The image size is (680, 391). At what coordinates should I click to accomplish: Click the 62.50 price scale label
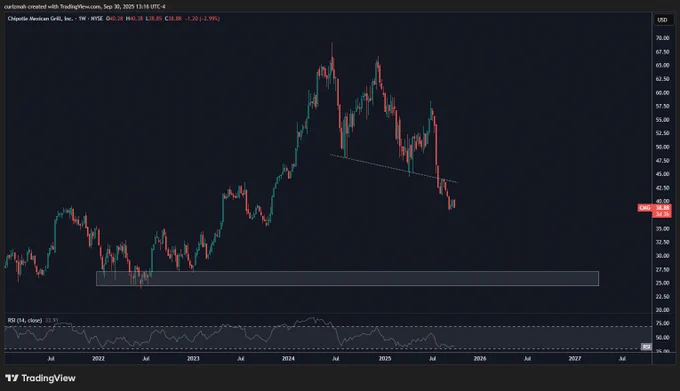click(662, 79)
